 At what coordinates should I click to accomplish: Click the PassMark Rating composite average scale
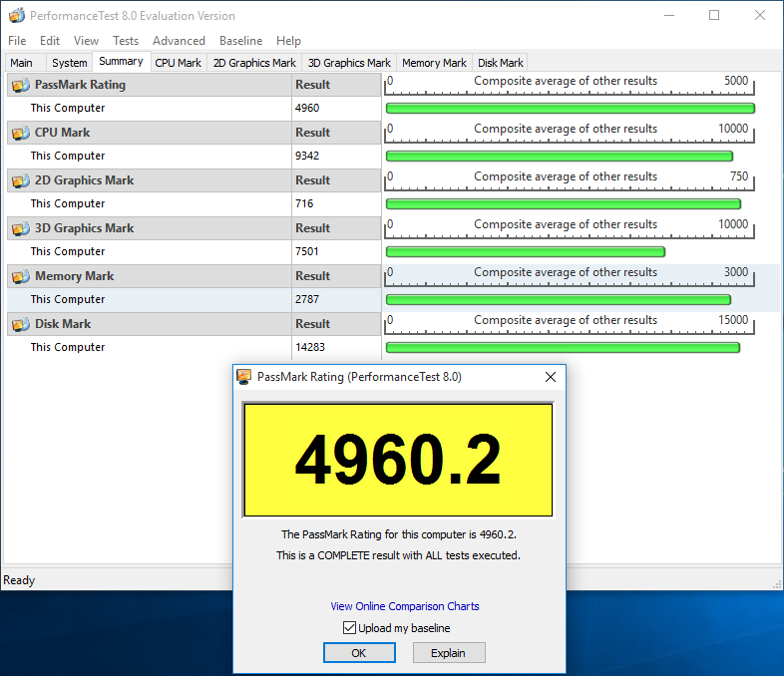[570, 85]
